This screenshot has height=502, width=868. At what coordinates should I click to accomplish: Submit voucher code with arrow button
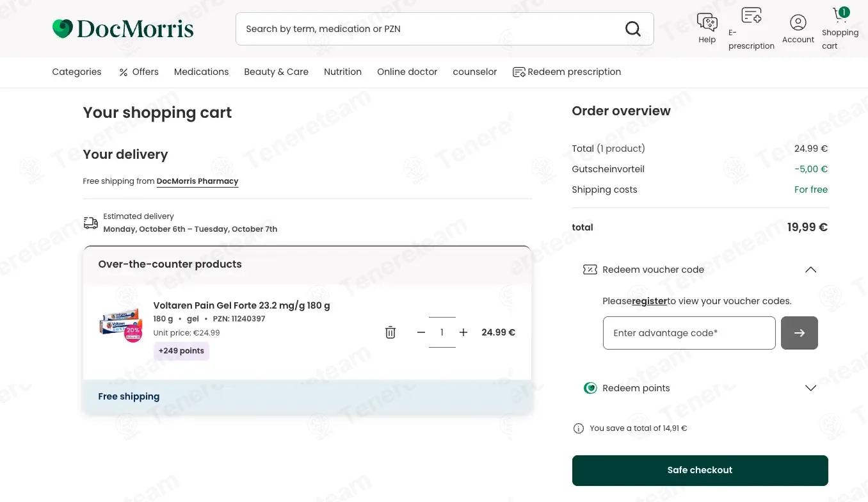pyautogui.click(x=799, y=333)
